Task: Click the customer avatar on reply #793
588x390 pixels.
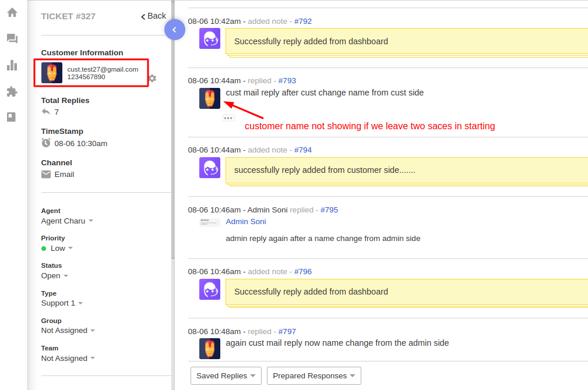Action: coord(210,98)
